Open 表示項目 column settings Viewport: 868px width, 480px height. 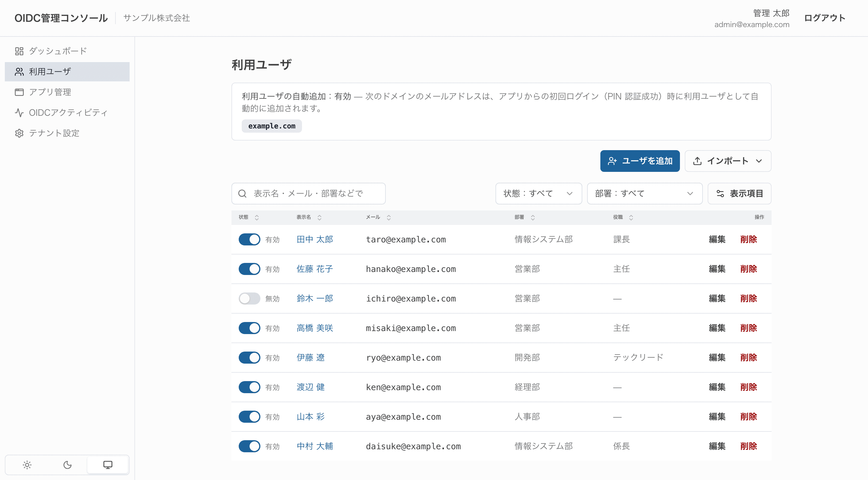[x=739, y=194]
